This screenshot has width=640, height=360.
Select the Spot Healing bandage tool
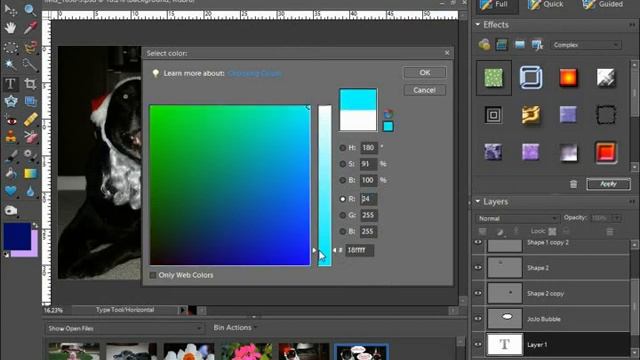[30, 120]
